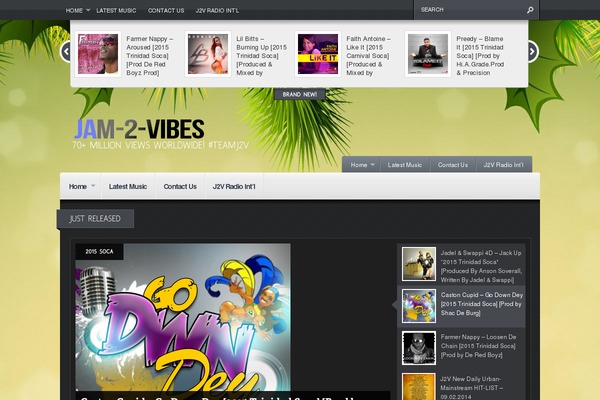This screenshot has width=600, height=400.
Task: Expand Home dropdown in gray header menu
Action: point(372,165)
